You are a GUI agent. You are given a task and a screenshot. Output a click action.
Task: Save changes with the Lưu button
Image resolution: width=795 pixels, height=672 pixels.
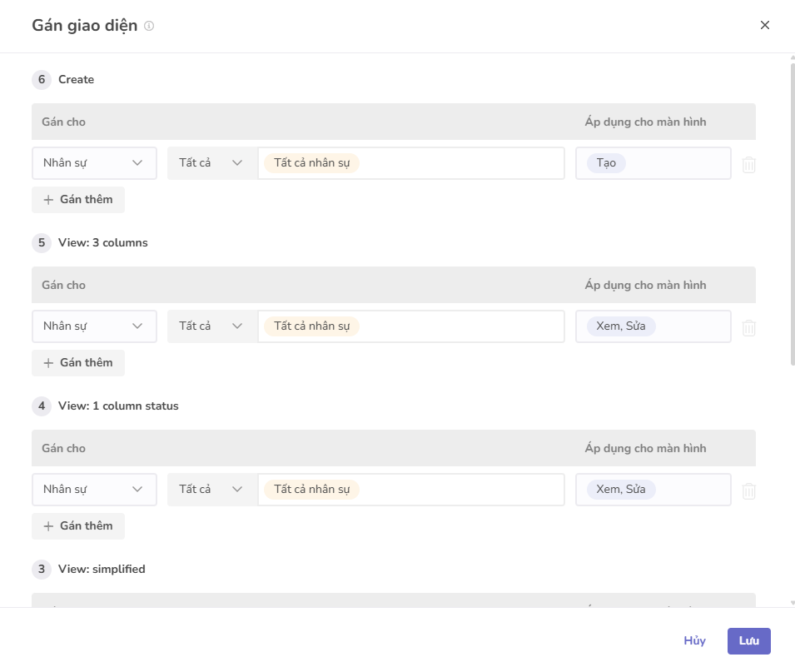point(748,640)
